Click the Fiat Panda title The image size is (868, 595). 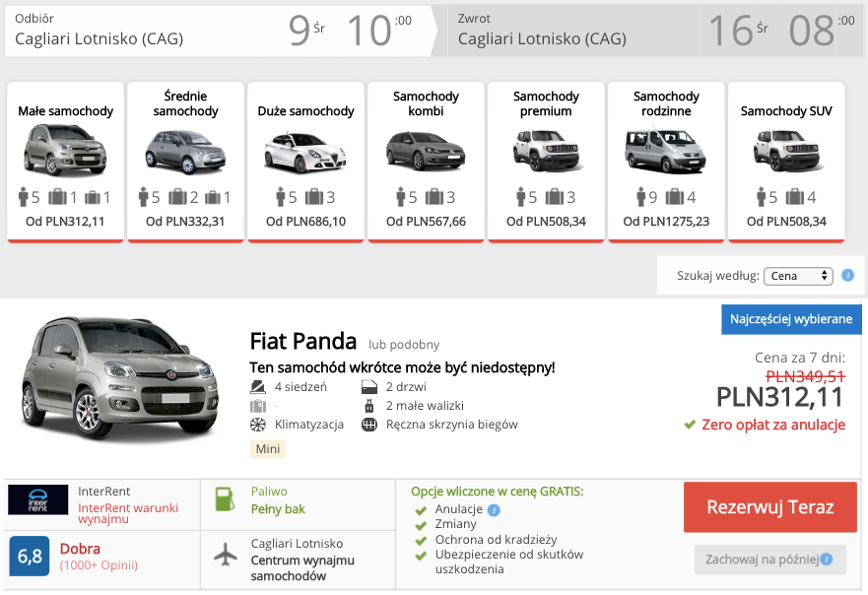(x=302, y=341)
